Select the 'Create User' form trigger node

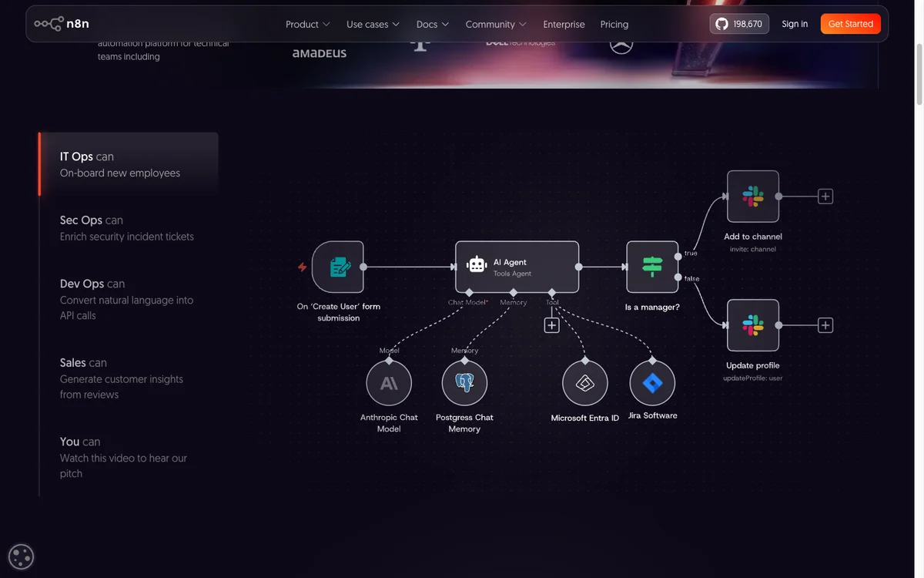point(337,267)
